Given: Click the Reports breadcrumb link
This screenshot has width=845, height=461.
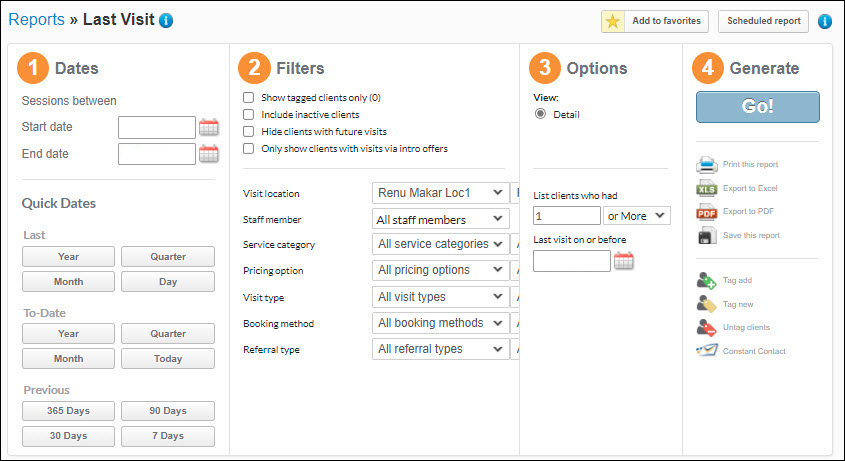Looking at the screenshot, I should tap(36, 19).
